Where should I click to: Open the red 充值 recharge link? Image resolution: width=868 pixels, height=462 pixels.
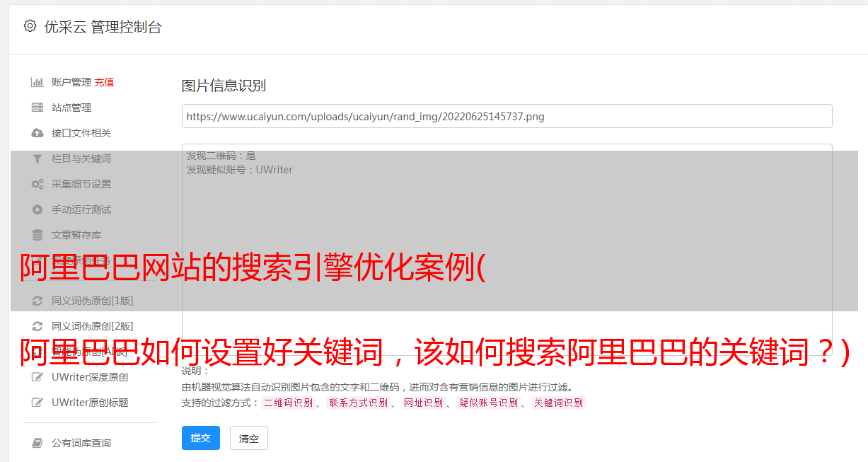[x=104, y=82]
